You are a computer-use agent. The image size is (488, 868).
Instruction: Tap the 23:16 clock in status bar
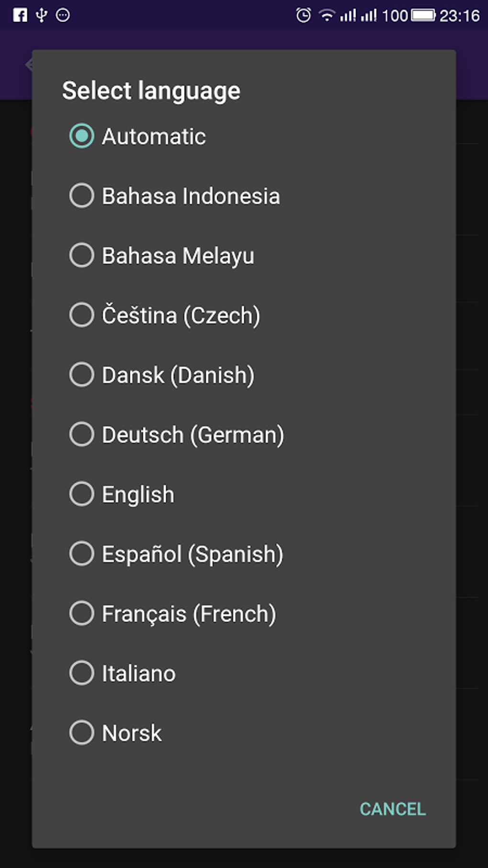click(459, 16)
